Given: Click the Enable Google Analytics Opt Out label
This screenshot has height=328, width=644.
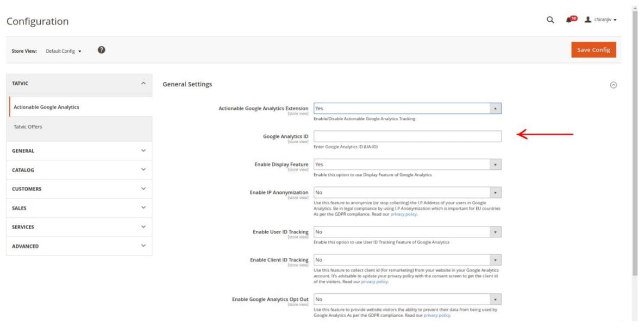Looking at the screenshot, I should click(x=270, y=299).
